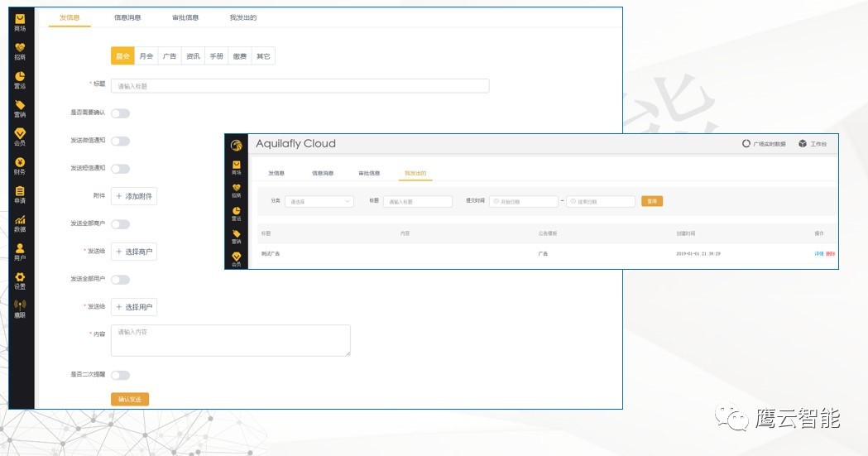
Task: Click the Aquilafly eagle logo
Action: tap(237, 145)
